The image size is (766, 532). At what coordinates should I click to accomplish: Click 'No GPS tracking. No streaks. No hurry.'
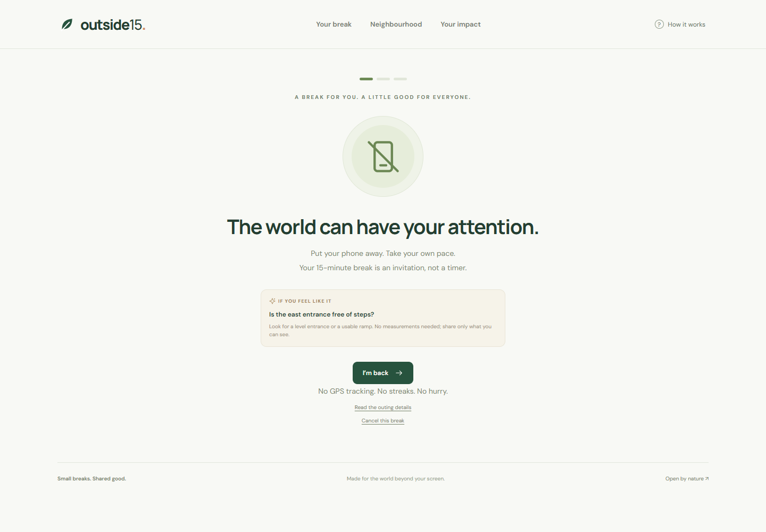[x=383, y=391]
